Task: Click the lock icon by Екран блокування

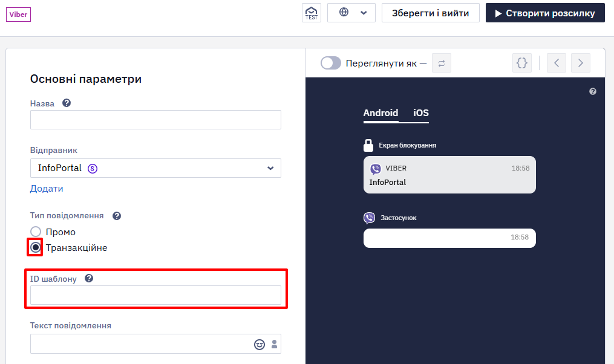Action: pyautogui.click(x=368, y=145)
